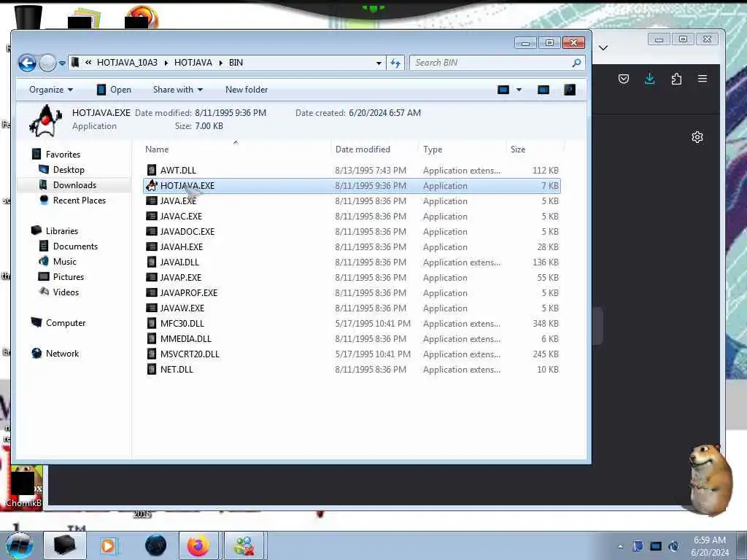747x560 pixels.
Task: Open the Share with menu
Action: tap(178, 90)
